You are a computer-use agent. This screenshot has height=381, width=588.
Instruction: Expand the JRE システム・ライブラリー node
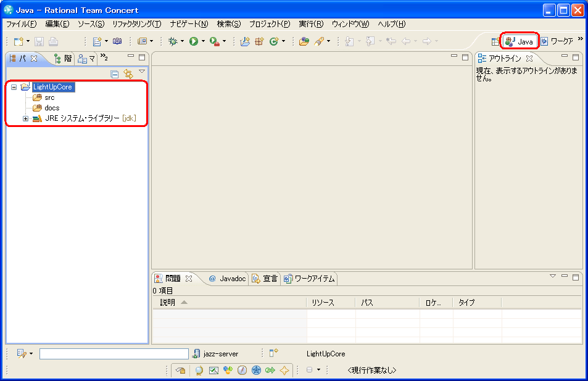[25, 119]
